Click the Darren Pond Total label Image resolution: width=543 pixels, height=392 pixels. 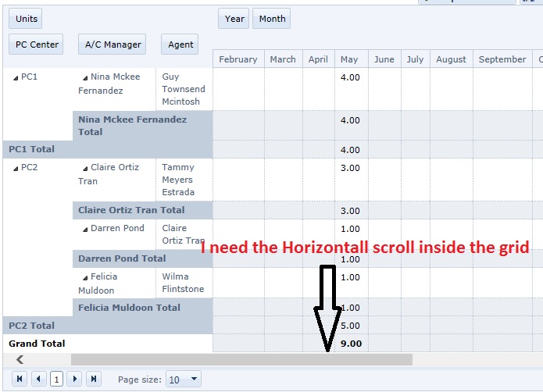click(122, 258)
